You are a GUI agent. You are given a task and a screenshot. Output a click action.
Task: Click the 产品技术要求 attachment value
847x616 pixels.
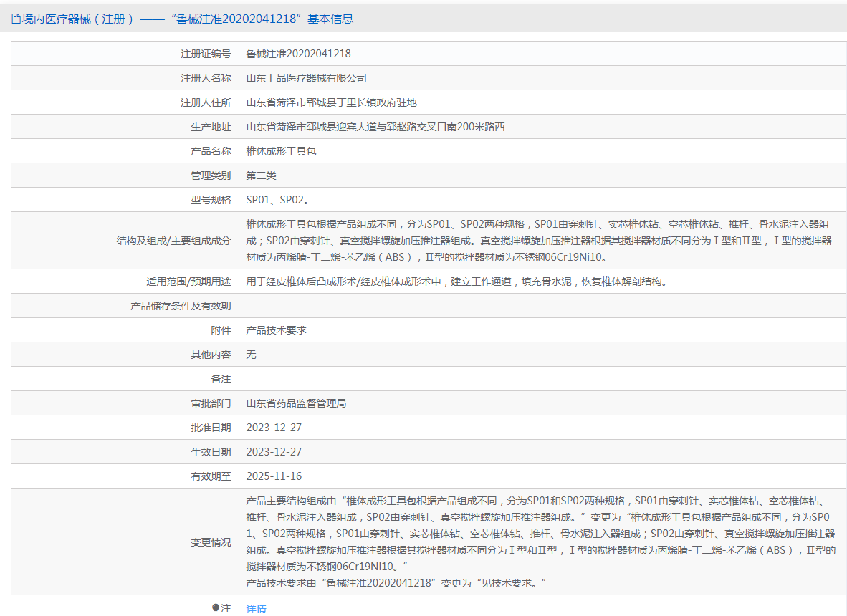276,330
